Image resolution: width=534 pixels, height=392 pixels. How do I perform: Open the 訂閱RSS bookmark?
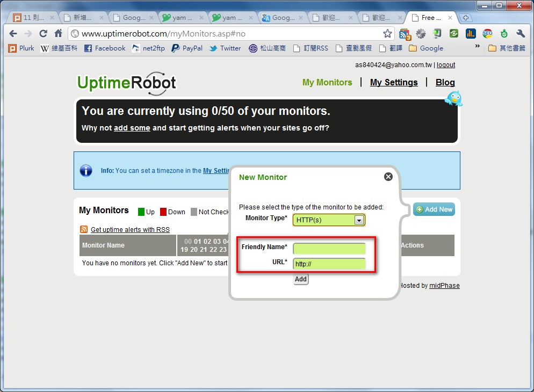pos(311,48)
